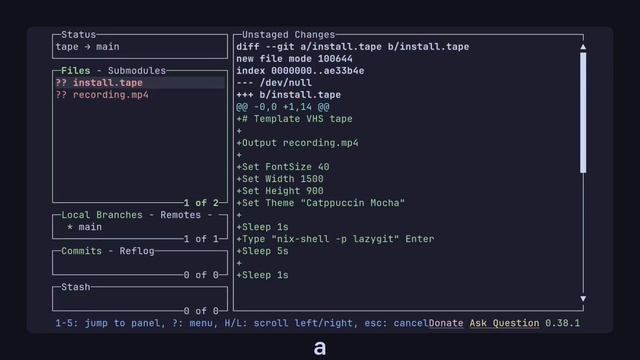640x360 pixels.
Task: Open the Local Branches tab
Action: point(102,215)
